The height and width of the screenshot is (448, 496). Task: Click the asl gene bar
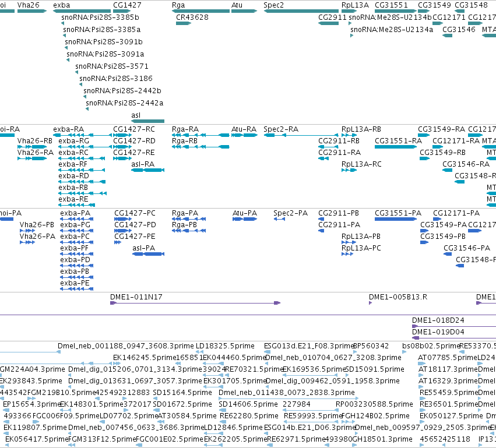pos(147,121)
